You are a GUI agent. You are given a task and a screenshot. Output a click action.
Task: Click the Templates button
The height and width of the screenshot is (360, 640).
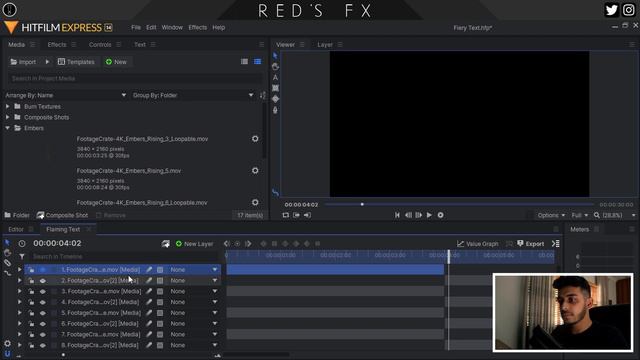(76, 62)
